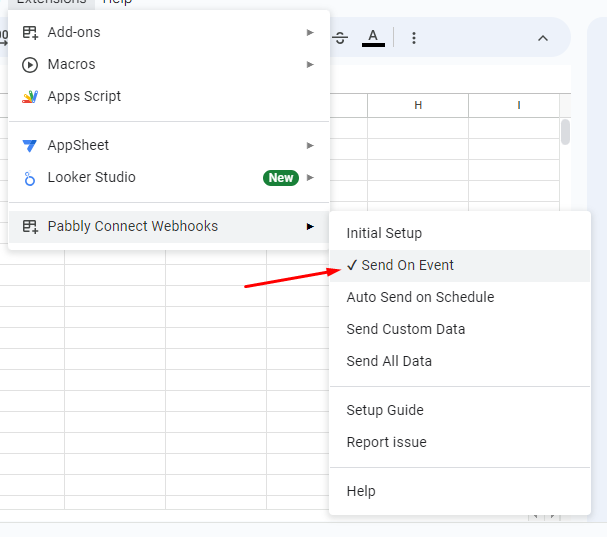Click the AppSheet blue icon
Screen dimensions: 607x537
click(30, 146)
